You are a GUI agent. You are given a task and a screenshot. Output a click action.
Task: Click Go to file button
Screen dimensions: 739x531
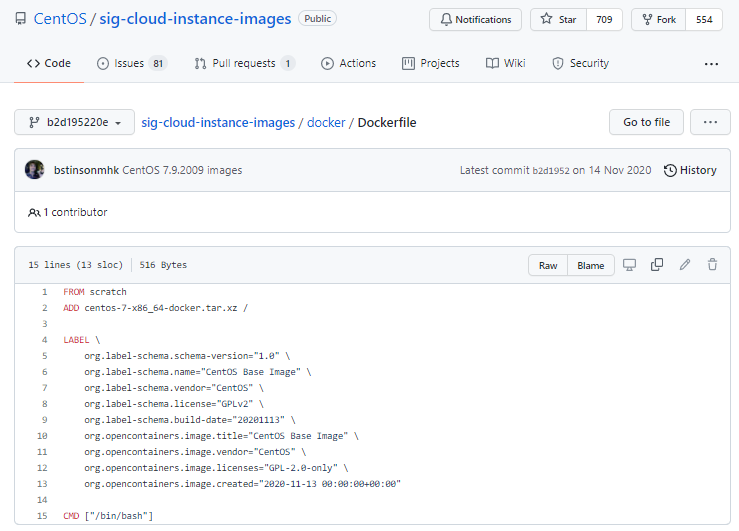pyautogui.click(x=646, y=123)
